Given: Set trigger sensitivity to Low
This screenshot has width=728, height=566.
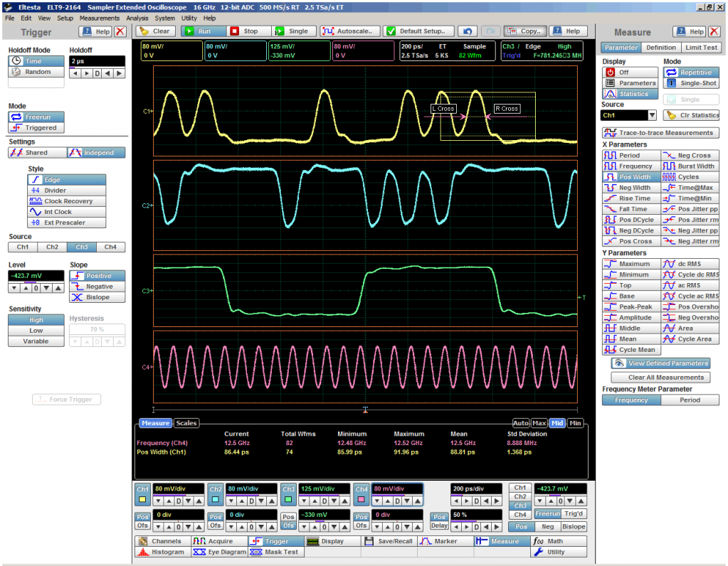Looking at the screenshot, I should point(36,331).
